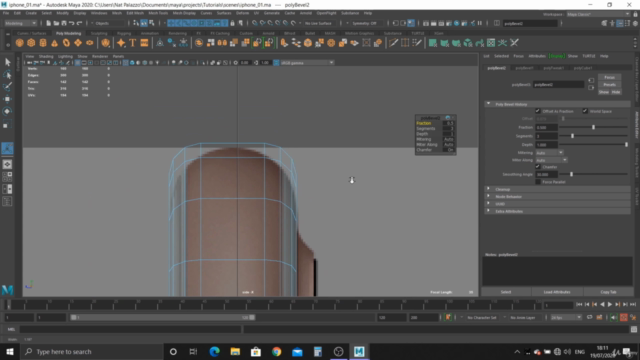Click the Multi-Cut knife shelf icon
This screenshot has height=360, width=640.
[393, 43]
